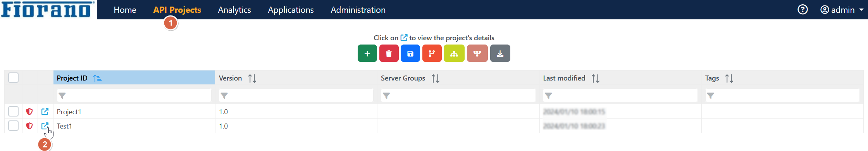
Task: Open the Administration menu
Action: (x=358, y=10)
